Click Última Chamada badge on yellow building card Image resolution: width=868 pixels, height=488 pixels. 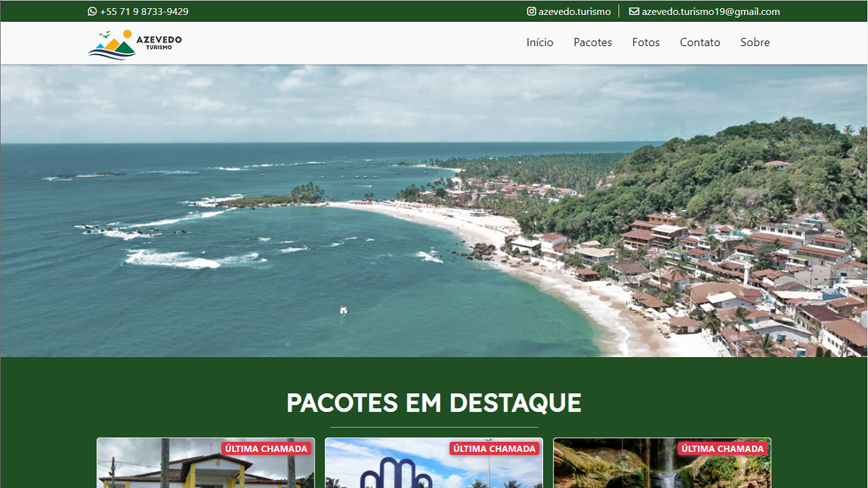click(x=267, y=449)
